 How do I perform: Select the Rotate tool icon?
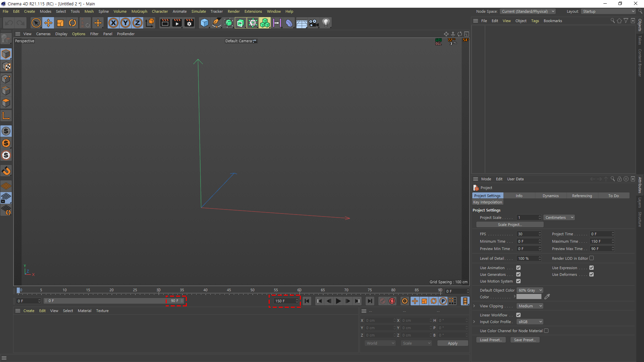coord(72,23)
